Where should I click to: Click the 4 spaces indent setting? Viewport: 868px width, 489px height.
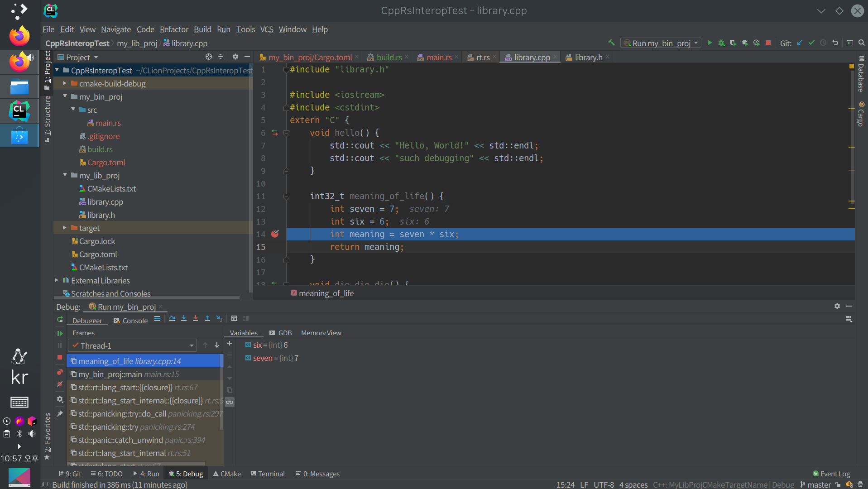click(633, 484)
